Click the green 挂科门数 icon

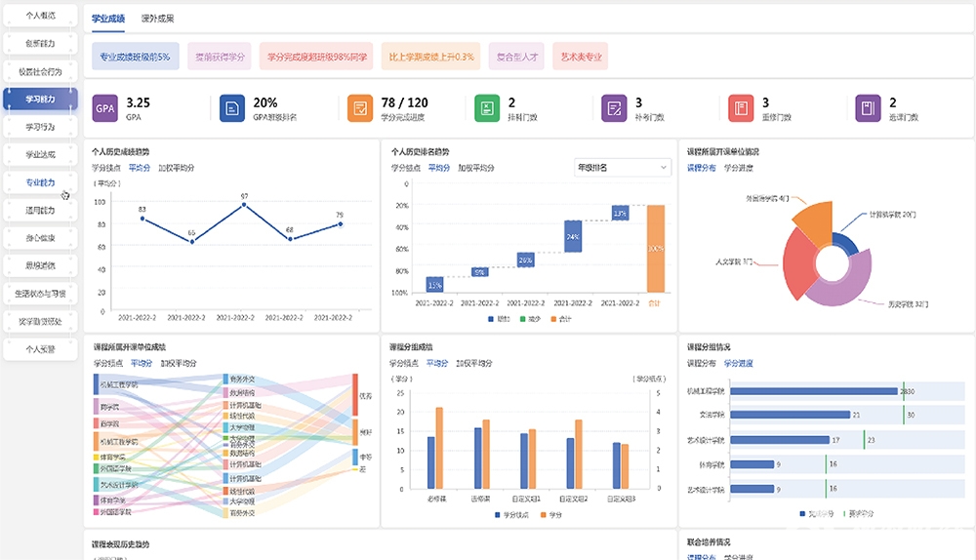[x=487, y=108]
